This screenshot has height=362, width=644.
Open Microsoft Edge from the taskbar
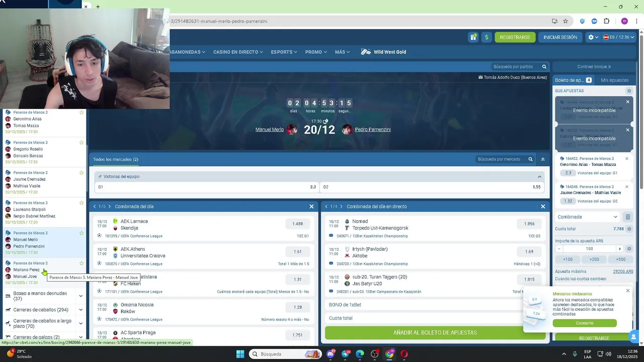[x=360, y=354]
